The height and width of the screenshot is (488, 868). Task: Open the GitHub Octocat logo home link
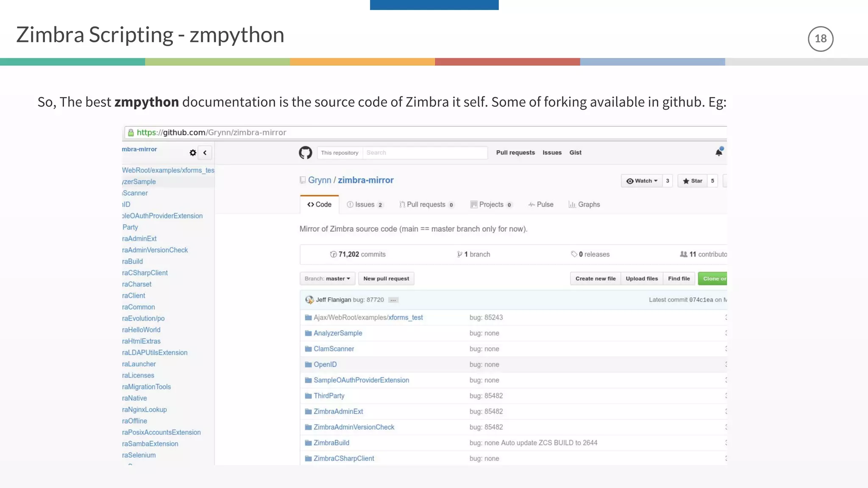pyautogui.click(x=305, y=152)
